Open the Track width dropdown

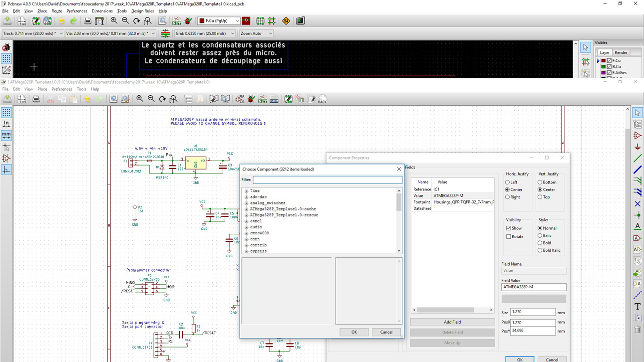[33, 33]
